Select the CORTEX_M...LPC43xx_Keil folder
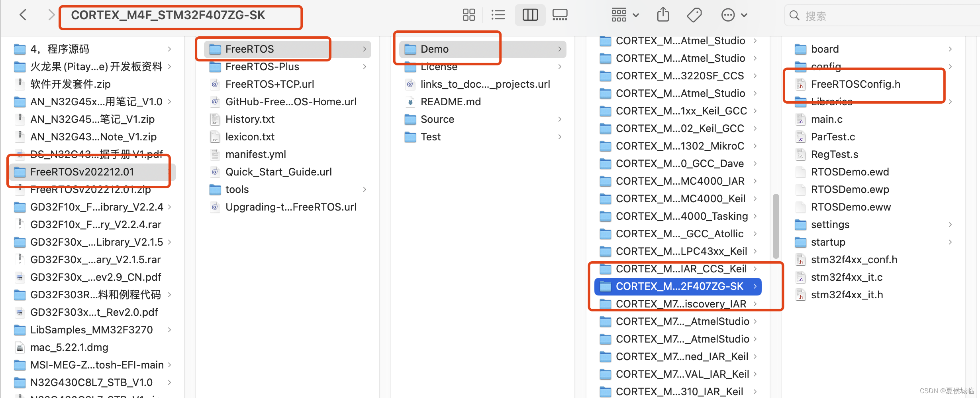Viewport: 980px width, 398px height. (x=678, y=251)
